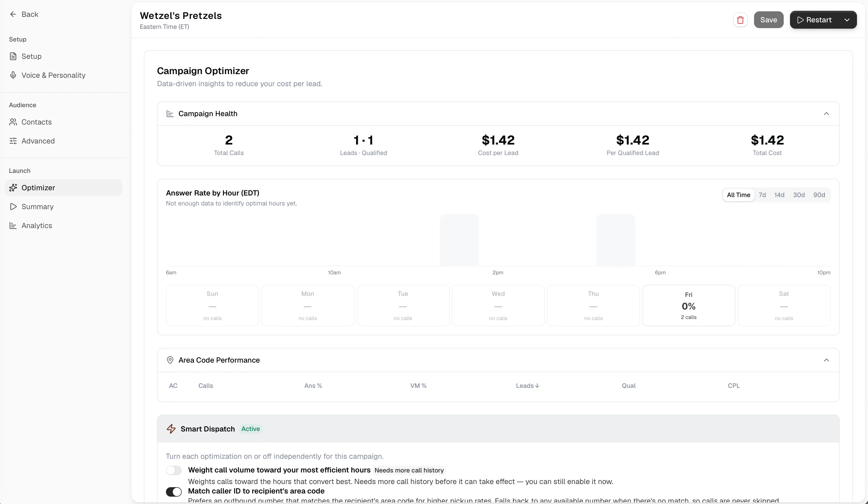Click the Per Qualified Lead stat
868x504 pixels.
pyautogui.click(x=632, y=145)
